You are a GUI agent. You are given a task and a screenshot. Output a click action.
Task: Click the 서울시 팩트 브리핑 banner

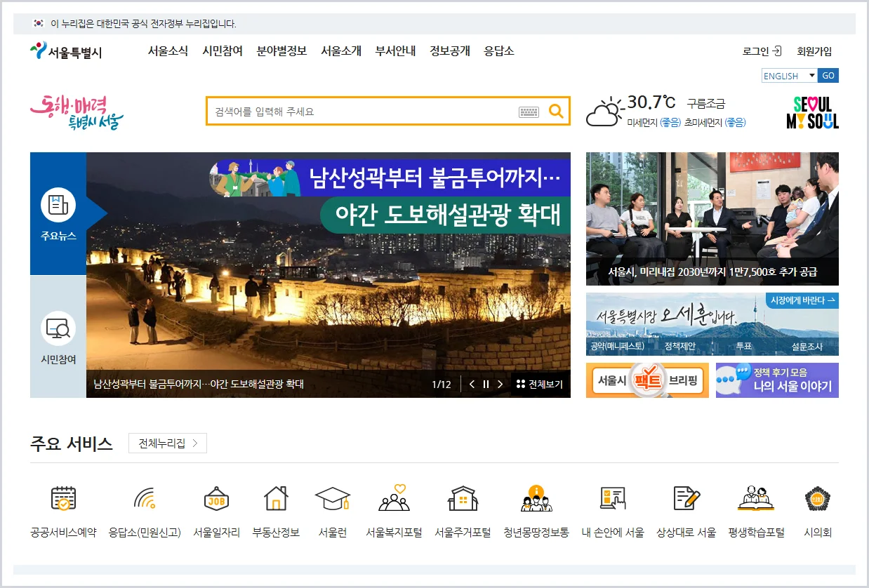tap(647, 380)
